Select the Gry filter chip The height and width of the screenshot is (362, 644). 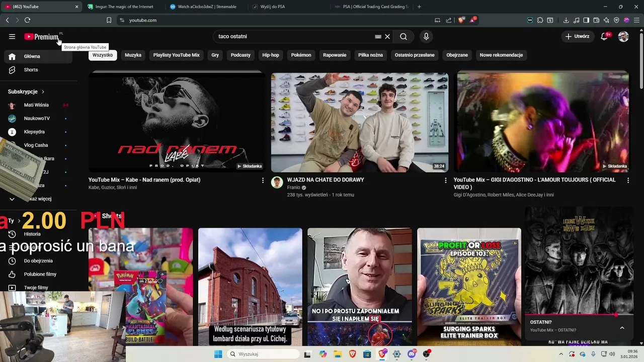(215, 55)
